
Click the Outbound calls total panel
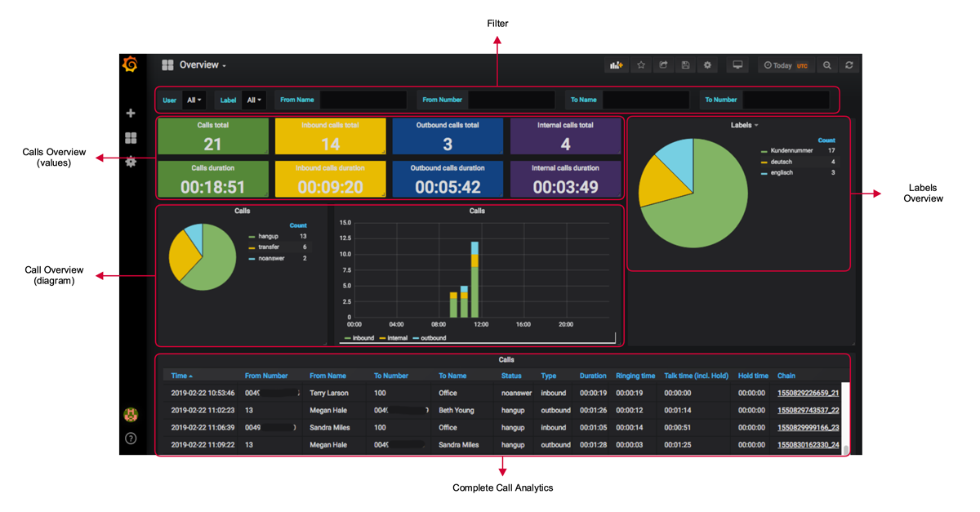(x=448, y=136)
